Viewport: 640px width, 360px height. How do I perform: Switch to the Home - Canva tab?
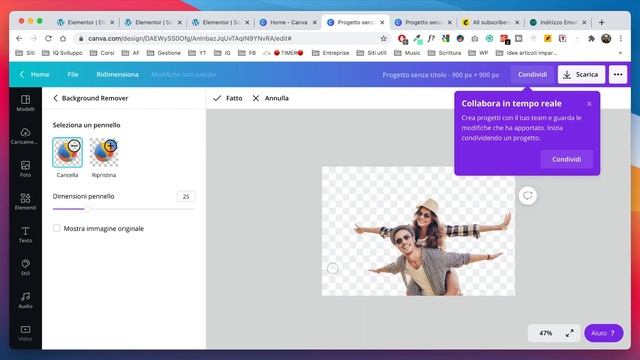coord(288,22)
